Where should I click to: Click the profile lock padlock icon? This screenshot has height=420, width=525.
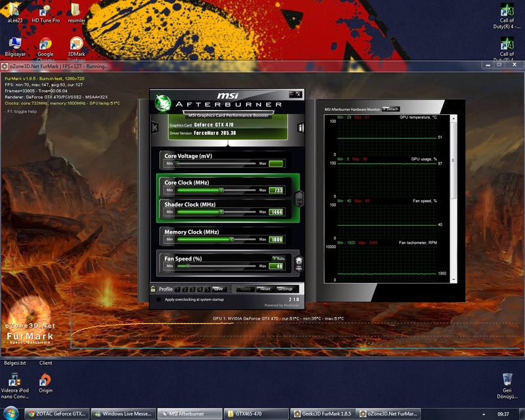click(x=153, y=289)
